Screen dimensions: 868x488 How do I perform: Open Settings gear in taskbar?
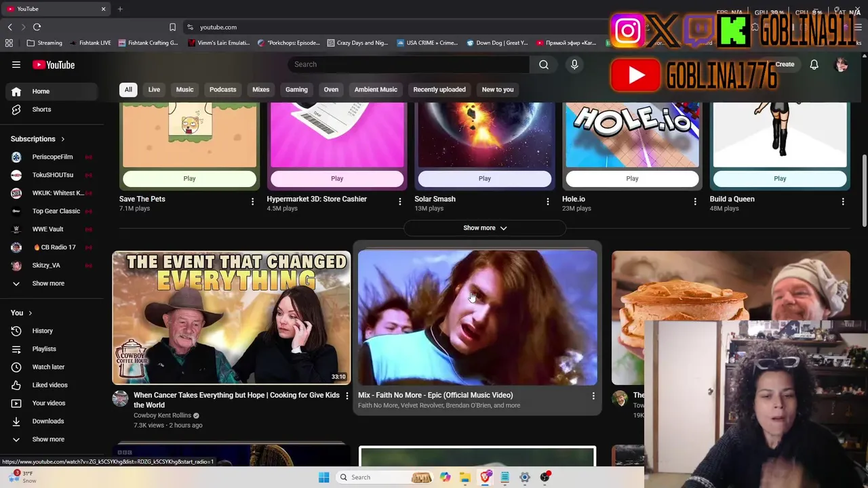pos(525,477)
